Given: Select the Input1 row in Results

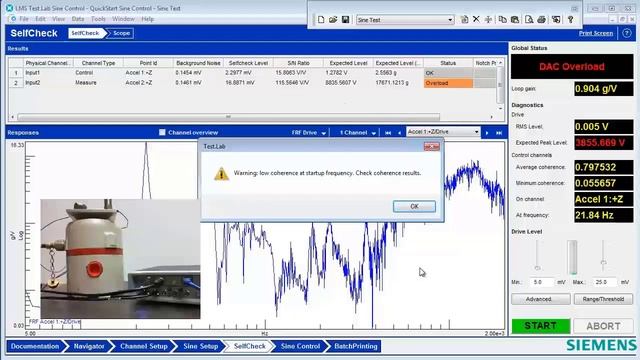Looking at the screenshot, I should [x=252, y=73].
